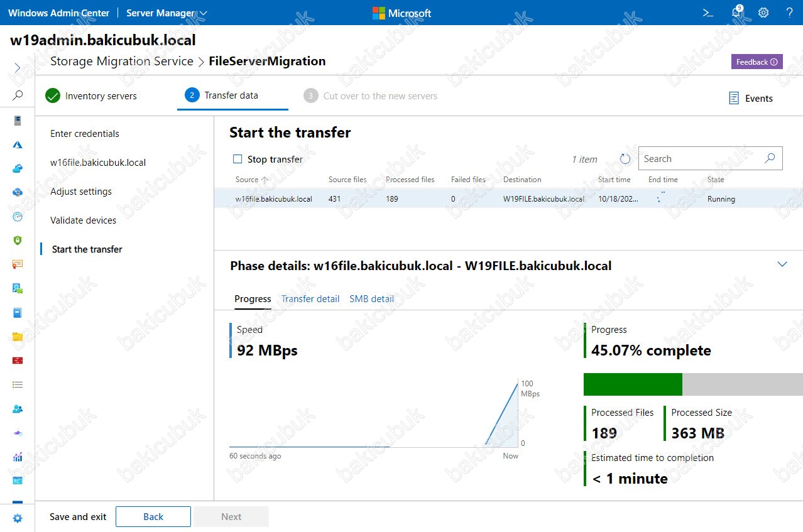This screenshot has height=532, width=803.
Task: Open the Certificates icon in sidebar
Action: pos(18,264)
